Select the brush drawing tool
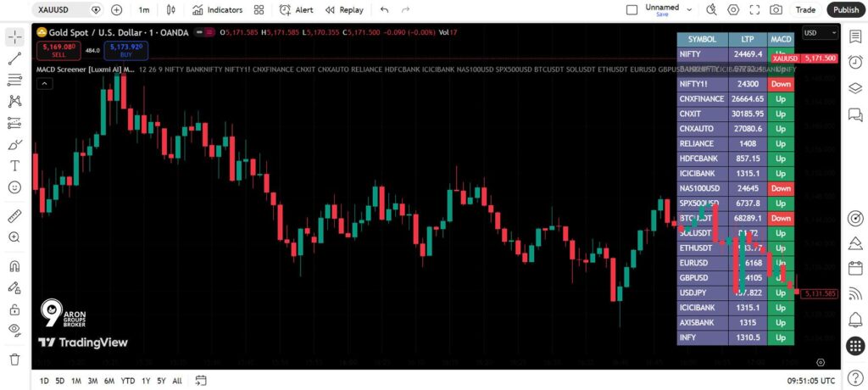868x390 pixels. (15, 145)
